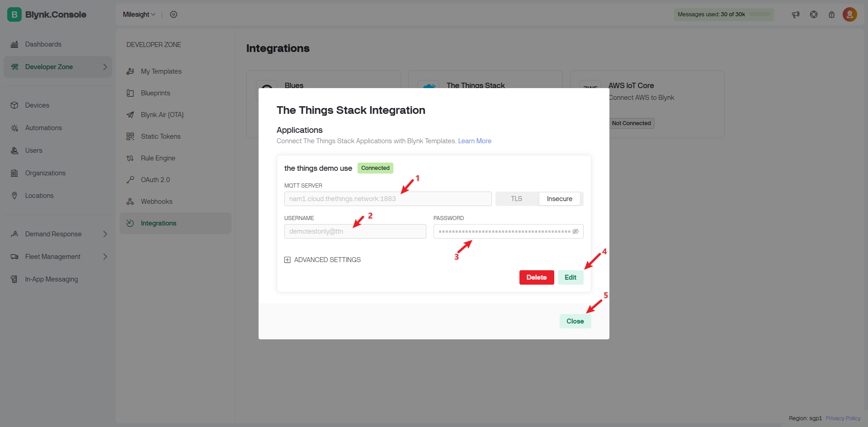Select the Insecure connection option
This screenshot has width=868, height=427.
(x=560, y=199)
